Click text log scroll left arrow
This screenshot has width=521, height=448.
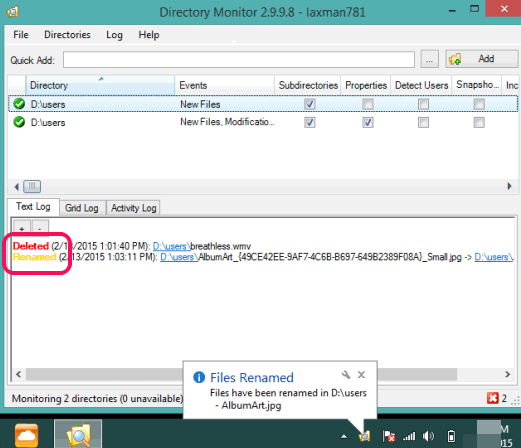click(19, 374)
